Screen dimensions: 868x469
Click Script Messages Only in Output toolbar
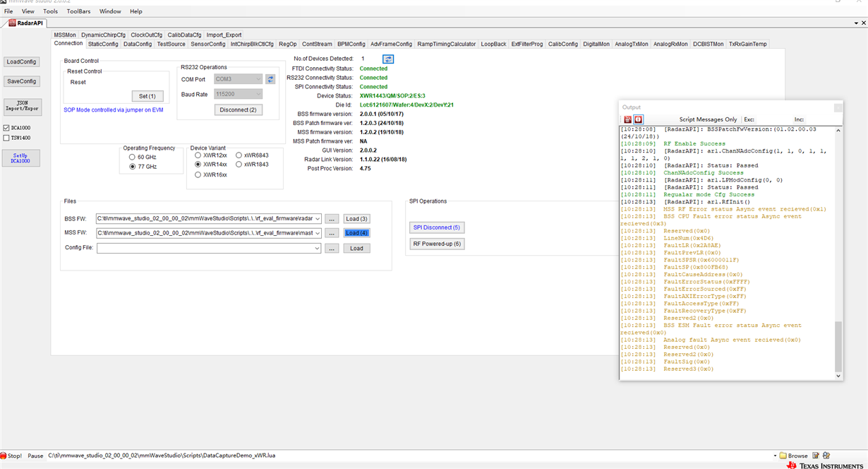708,119
